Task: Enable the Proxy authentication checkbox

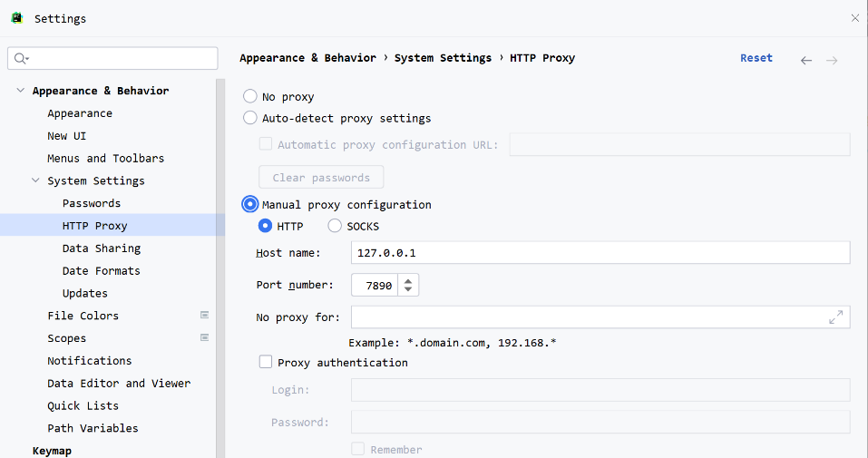Action: click(266, 362)
